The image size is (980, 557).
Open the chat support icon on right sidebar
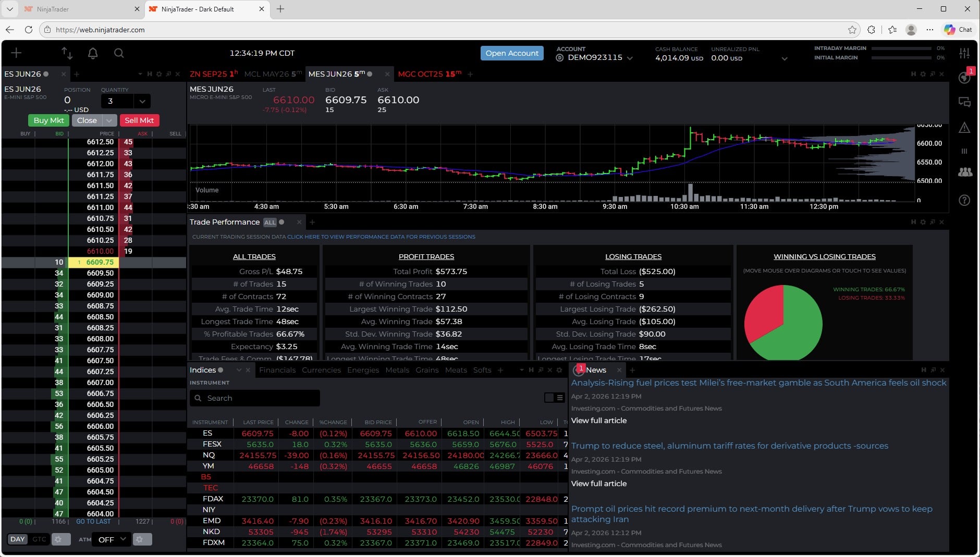tap(965, 103)
